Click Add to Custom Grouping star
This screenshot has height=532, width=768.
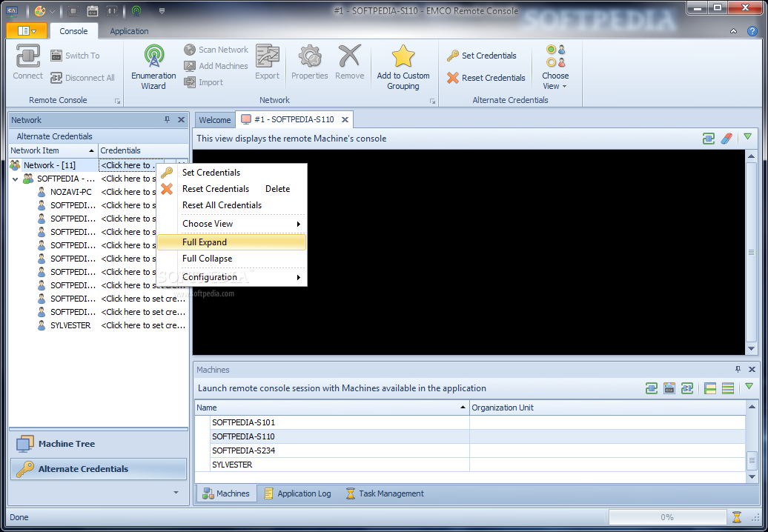403,67
